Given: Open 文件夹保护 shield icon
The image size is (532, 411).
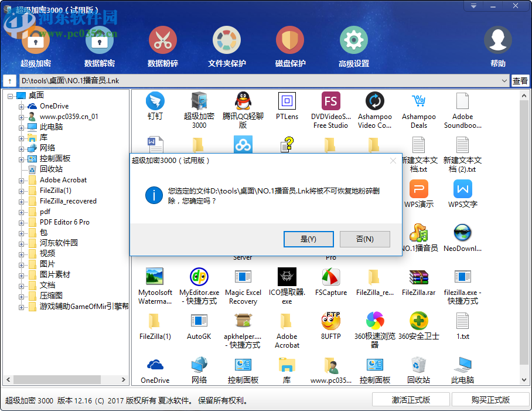Looking at the screenshot, I should pyautogui.click(x=226, y=41).
